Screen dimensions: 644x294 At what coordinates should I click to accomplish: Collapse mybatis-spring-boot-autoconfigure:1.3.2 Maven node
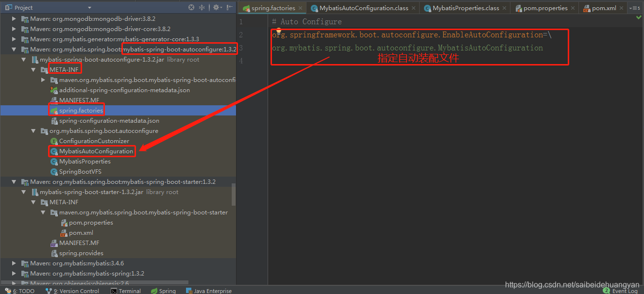(14, 49)
